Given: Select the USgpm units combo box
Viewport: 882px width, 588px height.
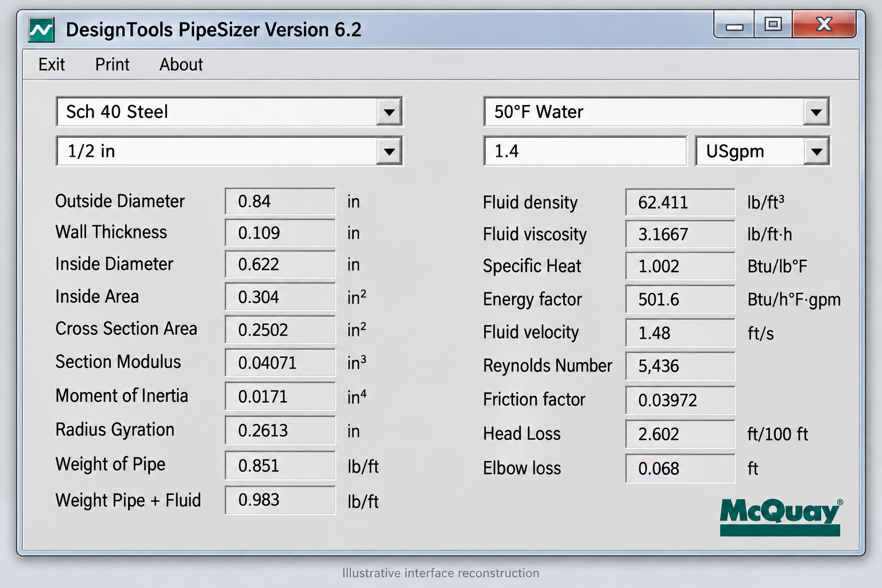Looking at the screenshot, I should pos(762,152).
